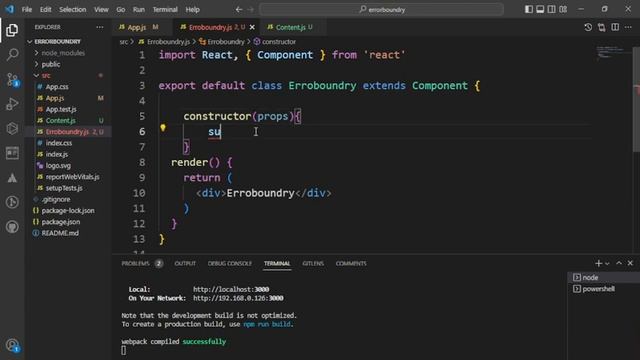This screenshot has height=360, width=640.
Task: Show the Debug Console tab
Action: tap(230, 264)
